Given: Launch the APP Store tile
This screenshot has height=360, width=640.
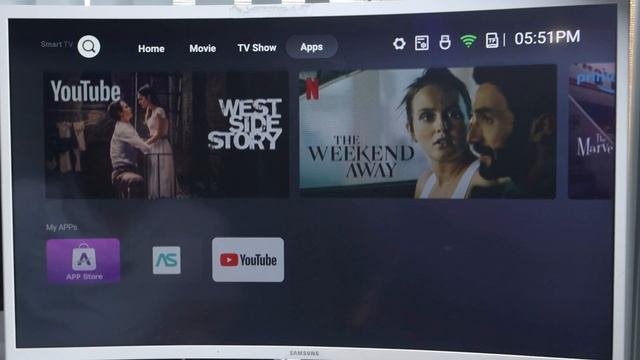Looking at the screenshot, I should [x=83, y=261].
